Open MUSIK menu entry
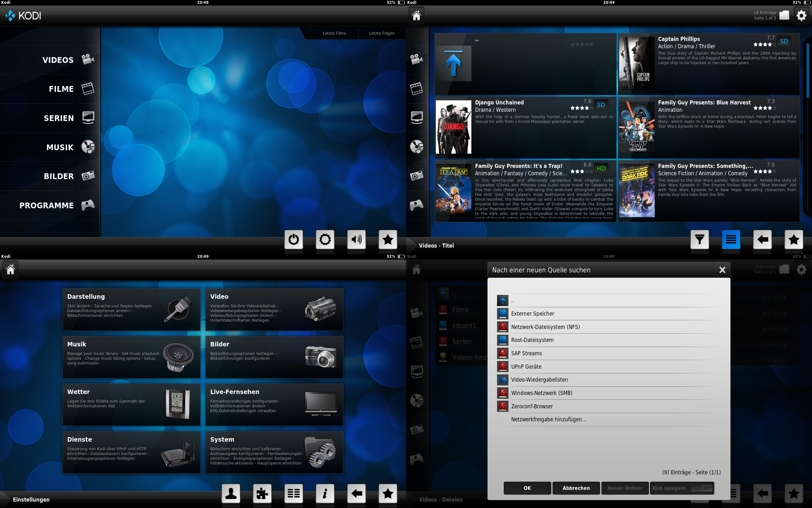The height and width of the screenshot is (508, 812). pyautogui.click(x=50, y=147)
